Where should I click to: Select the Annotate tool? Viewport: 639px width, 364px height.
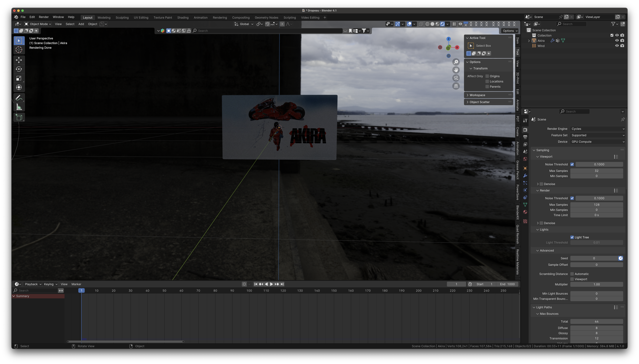click(x=19, y=98)
